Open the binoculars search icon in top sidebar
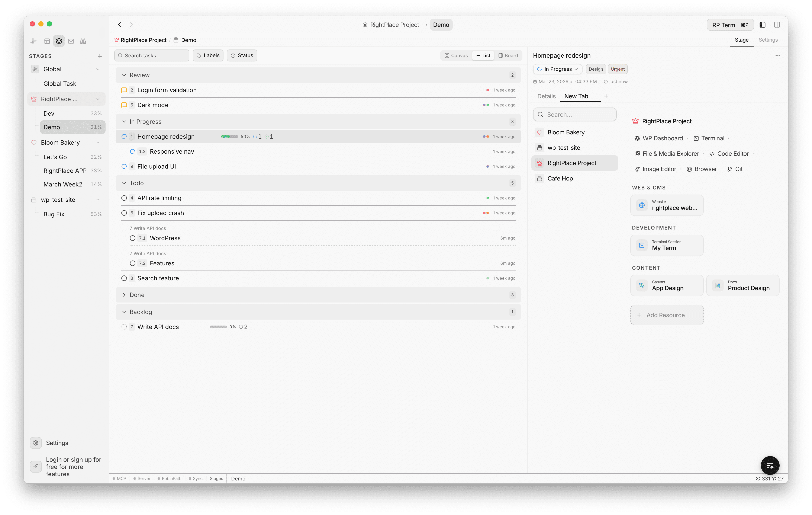812x515 pixels. pos(83,41)
